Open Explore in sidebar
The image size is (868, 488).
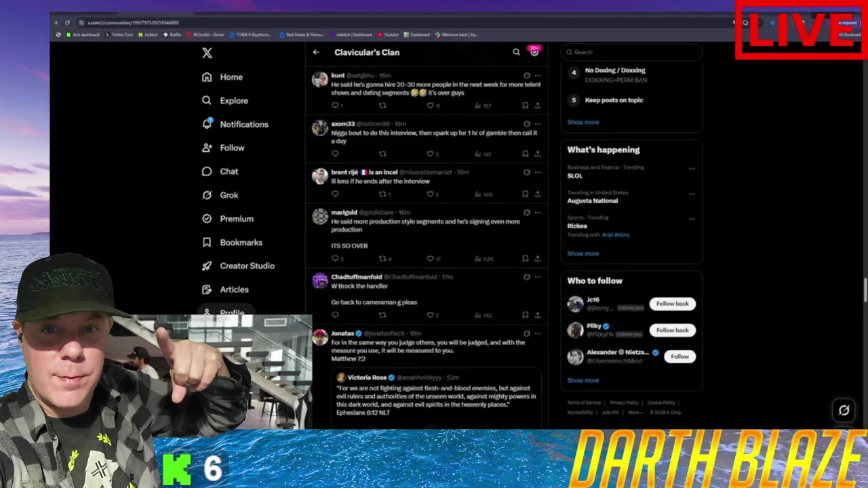click(x=225, y=100)
